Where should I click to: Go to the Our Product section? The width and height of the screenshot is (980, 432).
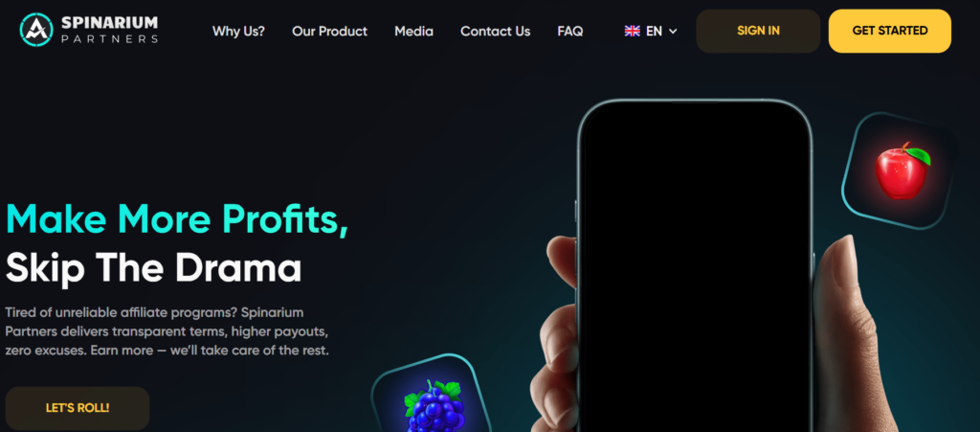(329, 32)
